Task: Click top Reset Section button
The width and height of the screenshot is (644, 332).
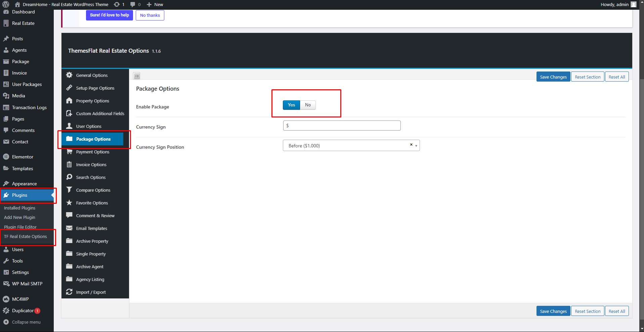Action: (x=588, y=77)
